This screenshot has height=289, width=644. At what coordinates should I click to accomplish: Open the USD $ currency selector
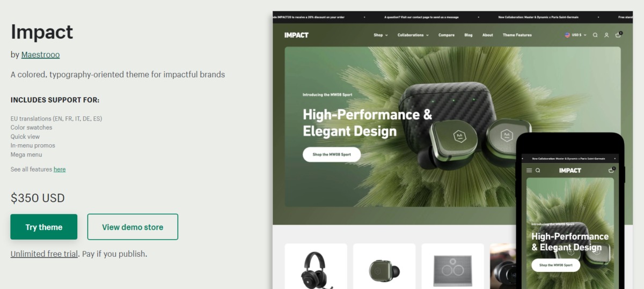579,35
